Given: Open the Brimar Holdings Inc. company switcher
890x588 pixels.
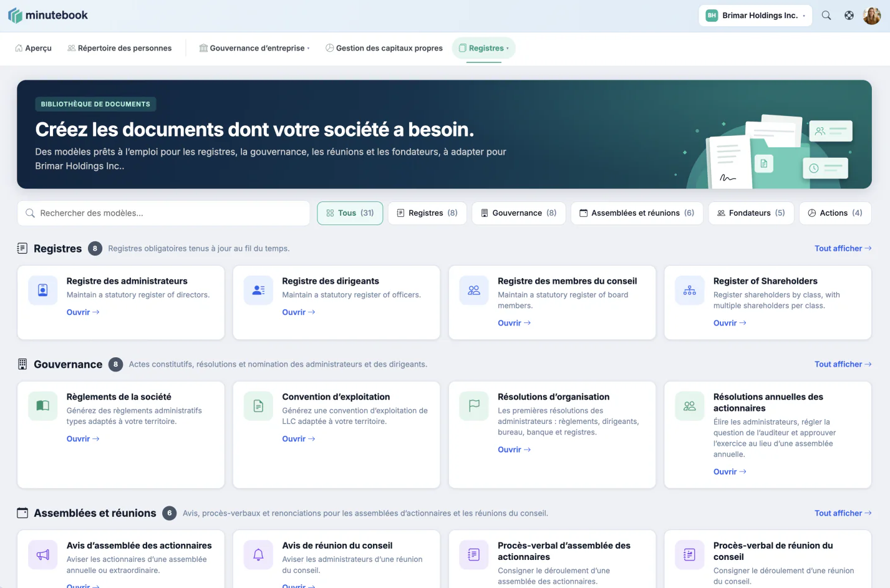Looking at the screenshot, I should (x=755, y=16).
